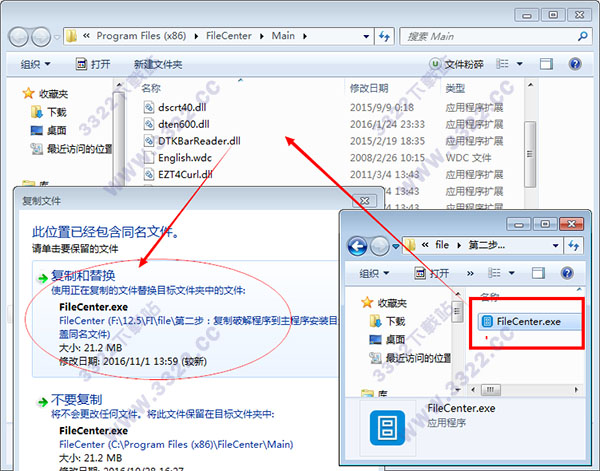Click file breadcrumb in small window
This screenshot has width=600, height=471.
click(x=442, y=245)
